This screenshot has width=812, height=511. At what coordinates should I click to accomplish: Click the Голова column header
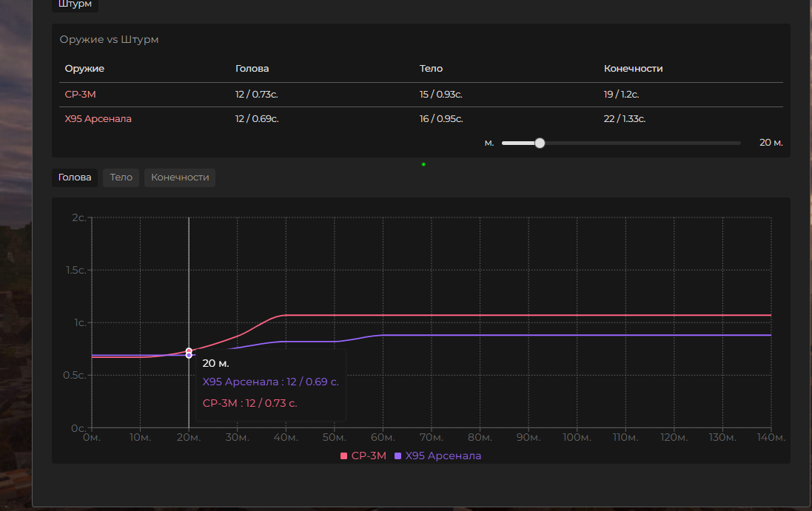(252, 69)
